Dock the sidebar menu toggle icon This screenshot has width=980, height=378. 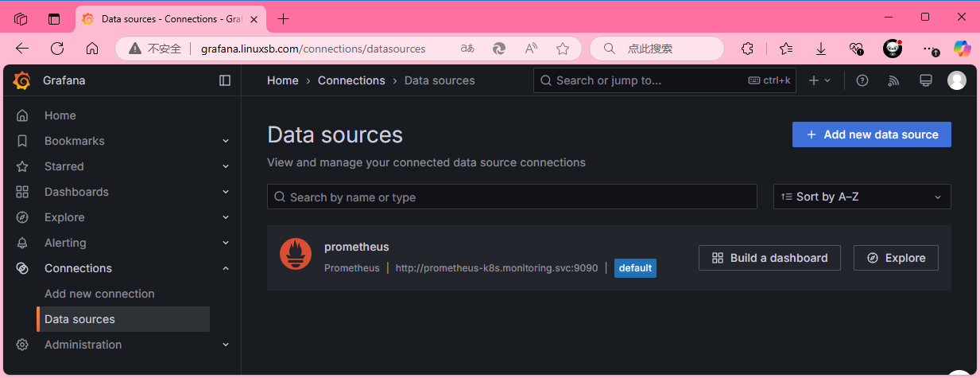click(x=225, y=80)
